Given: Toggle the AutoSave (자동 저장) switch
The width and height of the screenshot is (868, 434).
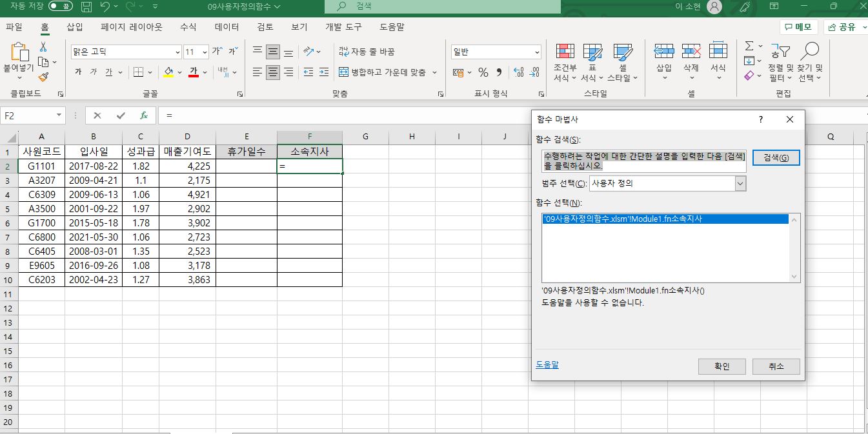Looking at the screenshot, I should (61, 6).
